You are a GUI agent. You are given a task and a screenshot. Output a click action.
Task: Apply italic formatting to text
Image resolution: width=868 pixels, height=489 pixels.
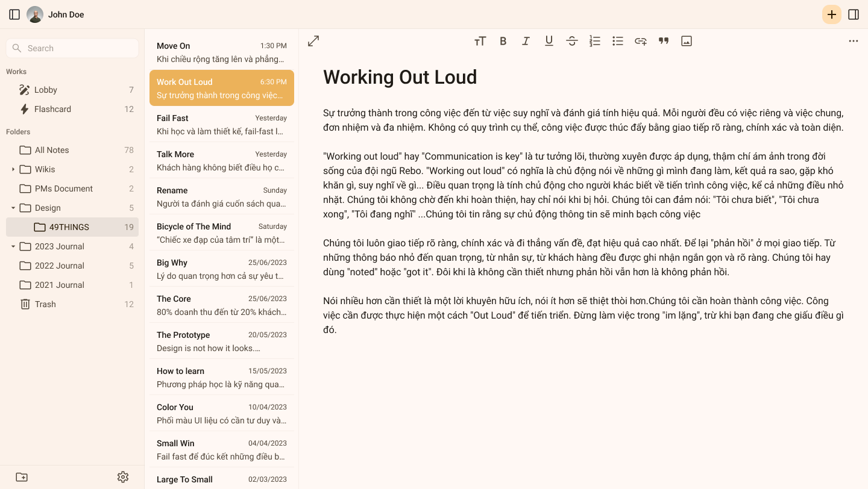point(526,41)
